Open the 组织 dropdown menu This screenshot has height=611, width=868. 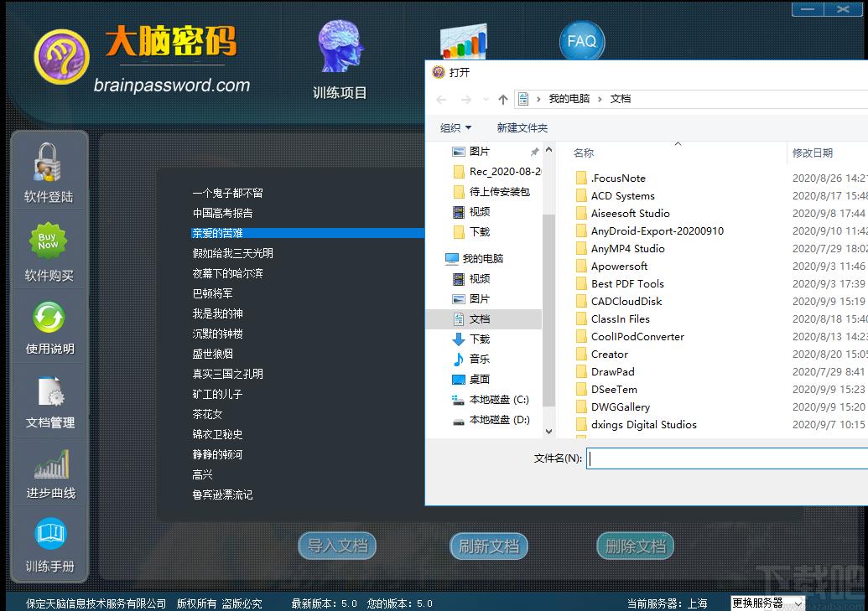[x=455, y=128]
